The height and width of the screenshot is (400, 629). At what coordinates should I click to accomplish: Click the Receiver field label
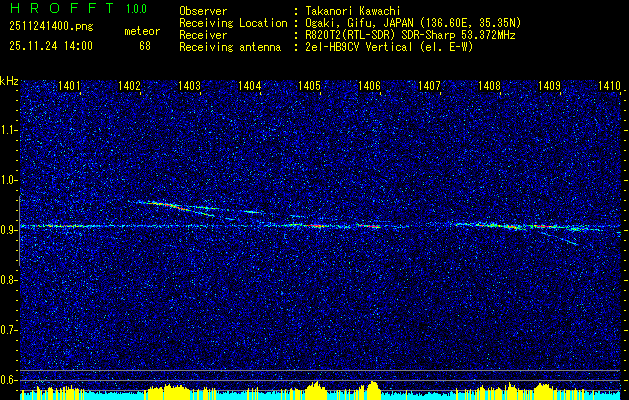tap(203, 35)
